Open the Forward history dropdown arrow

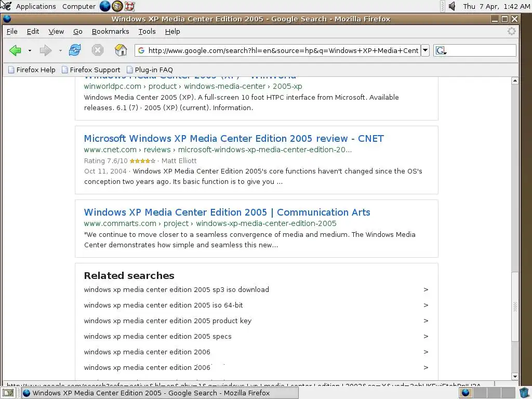tap(60, 50)
